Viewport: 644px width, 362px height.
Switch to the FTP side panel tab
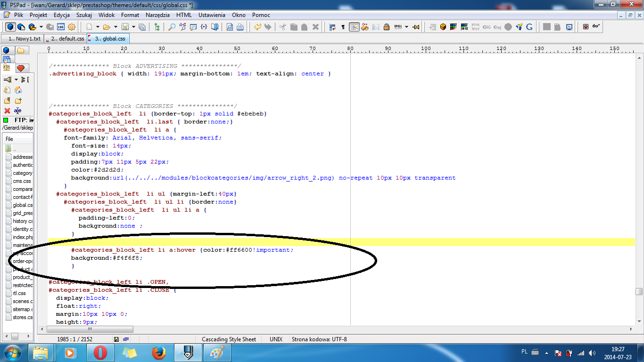tap(7, 68)
